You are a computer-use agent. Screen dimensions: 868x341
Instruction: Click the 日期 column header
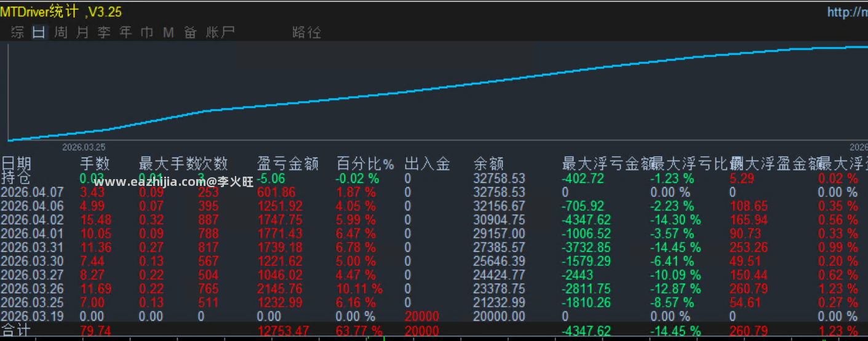(x=16, y=164)
